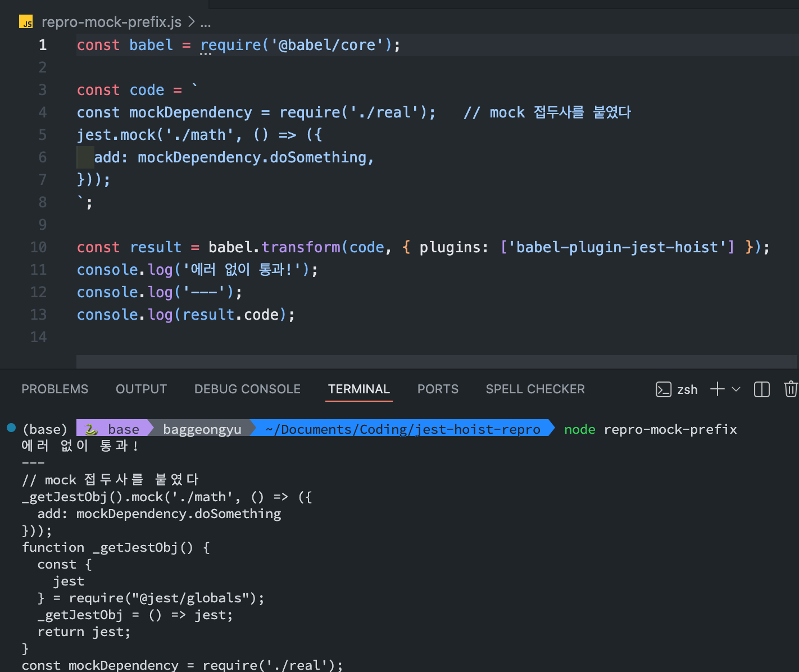
Task: Open the breadcrumb ellipsis symbol list
Action: pyautogui.click(x=206, y=22)
